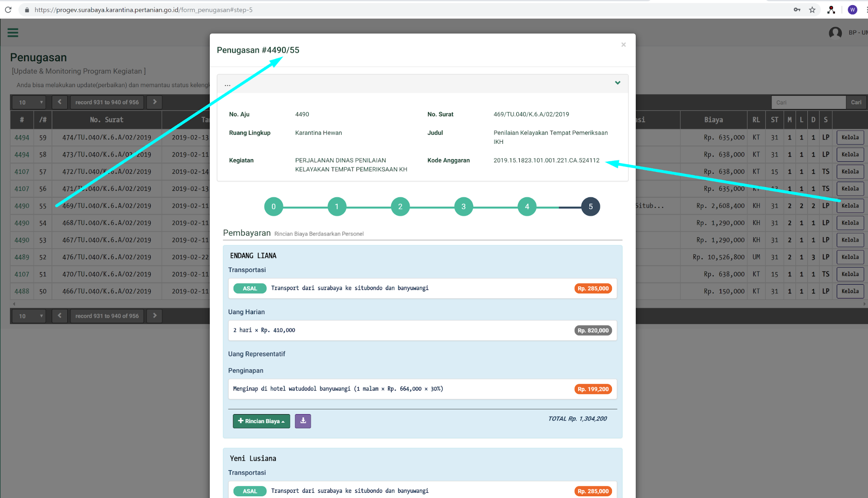Click the user avatar icon
Image resolution: width=868 pixels, height=498 pixels.
coord(835,33)
